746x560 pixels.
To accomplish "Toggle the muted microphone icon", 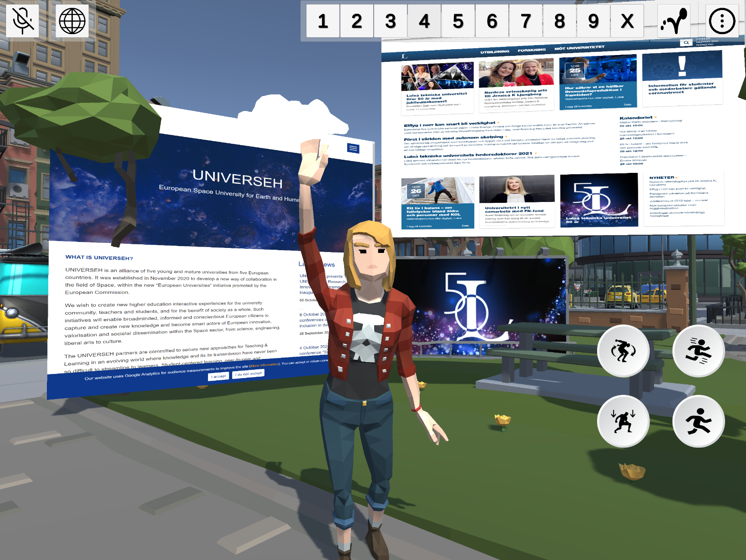I will pyautogui.click(x=22, y=21).
